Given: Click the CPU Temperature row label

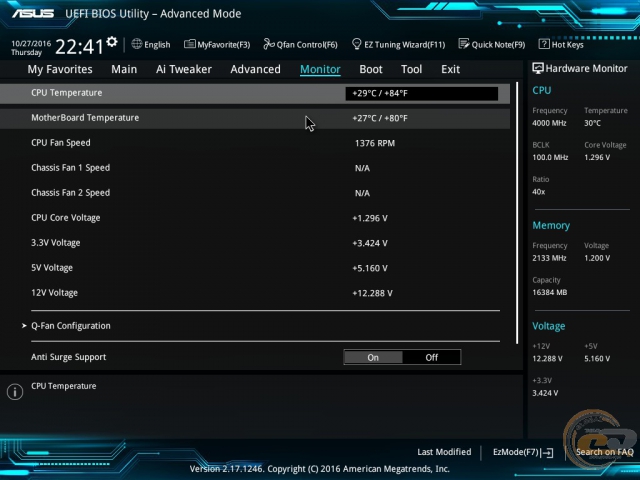Looking at the screenshot, I should pos(67,93).
